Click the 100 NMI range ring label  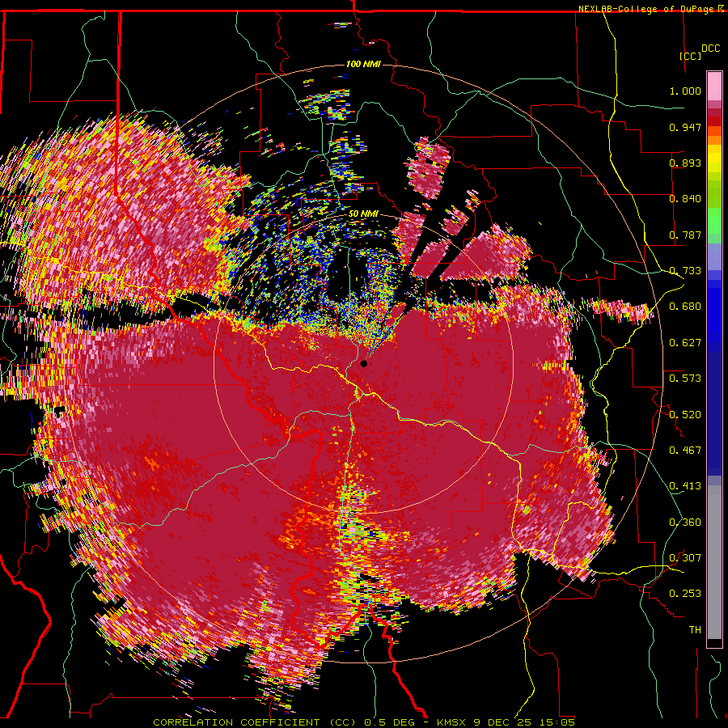pyautogui.click(x=363, y=64)
